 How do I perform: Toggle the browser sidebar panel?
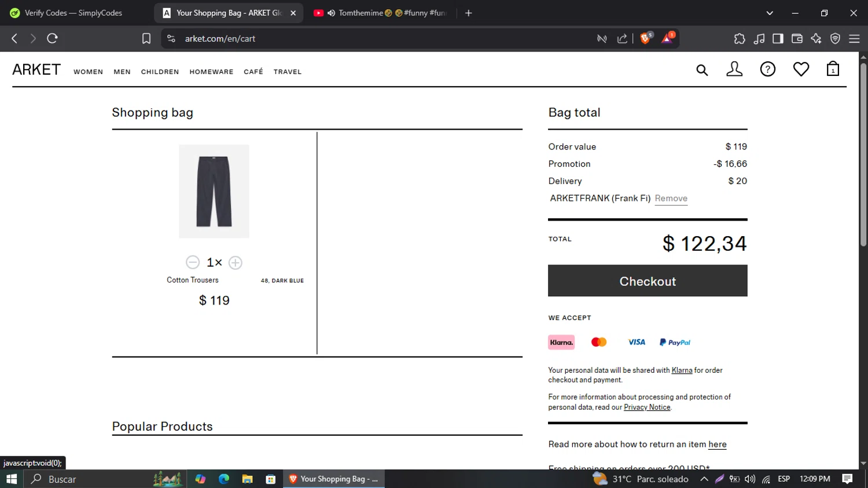(x=778, y=39)
